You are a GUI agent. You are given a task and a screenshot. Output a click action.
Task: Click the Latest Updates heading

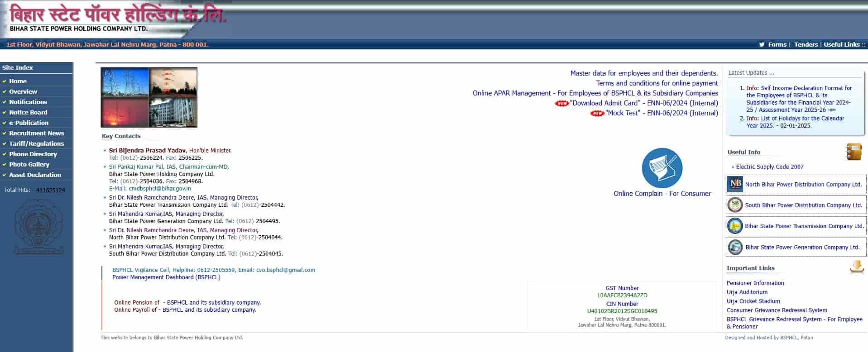[751, 73]
